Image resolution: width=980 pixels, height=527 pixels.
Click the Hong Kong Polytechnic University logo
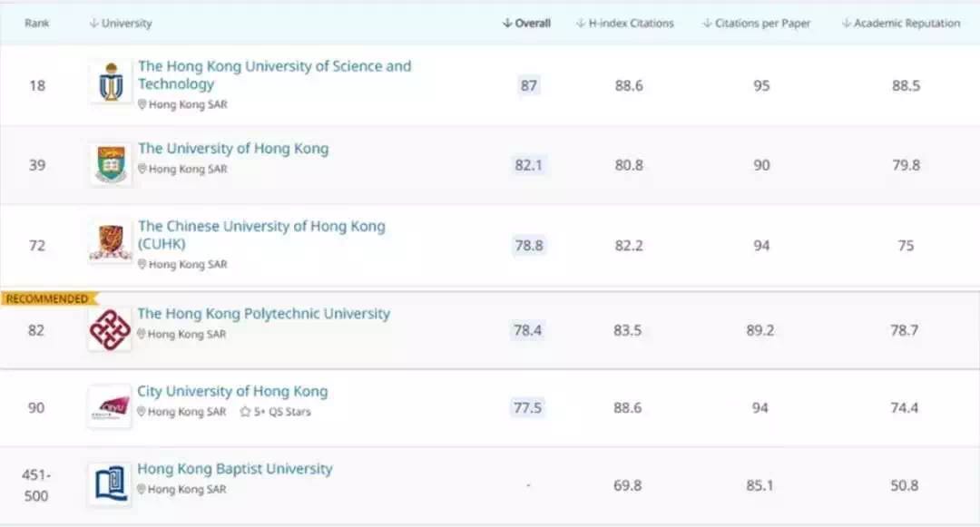[110, 328]
